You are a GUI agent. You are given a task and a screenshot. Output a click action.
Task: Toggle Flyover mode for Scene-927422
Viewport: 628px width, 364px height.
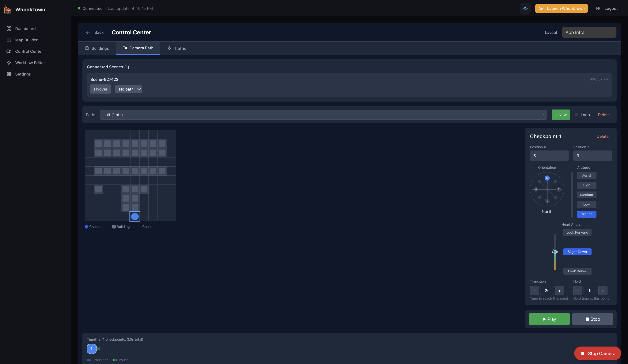(100, 89)
